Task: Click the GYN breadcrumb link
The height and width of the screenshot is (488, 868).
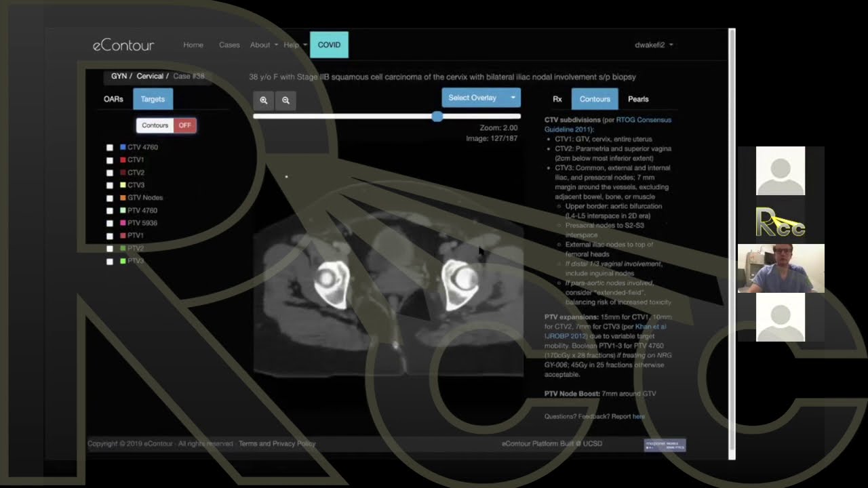Action: [x=119, y=76]
